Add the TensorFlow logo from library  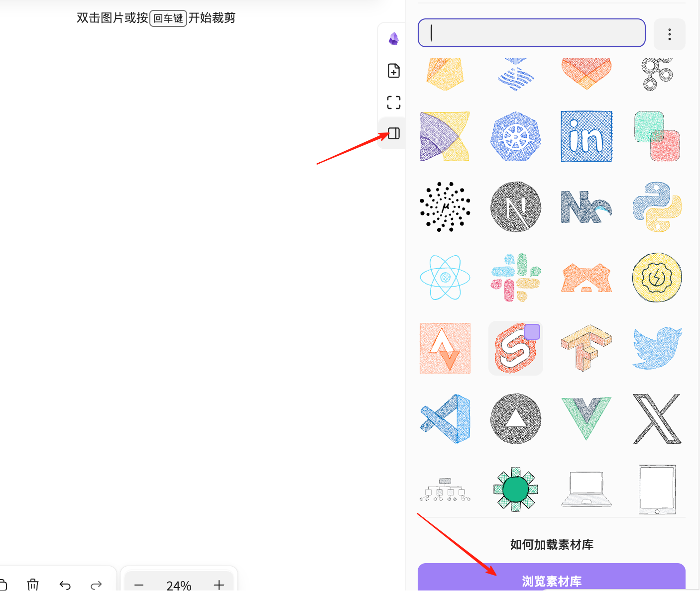click(586, 348)
